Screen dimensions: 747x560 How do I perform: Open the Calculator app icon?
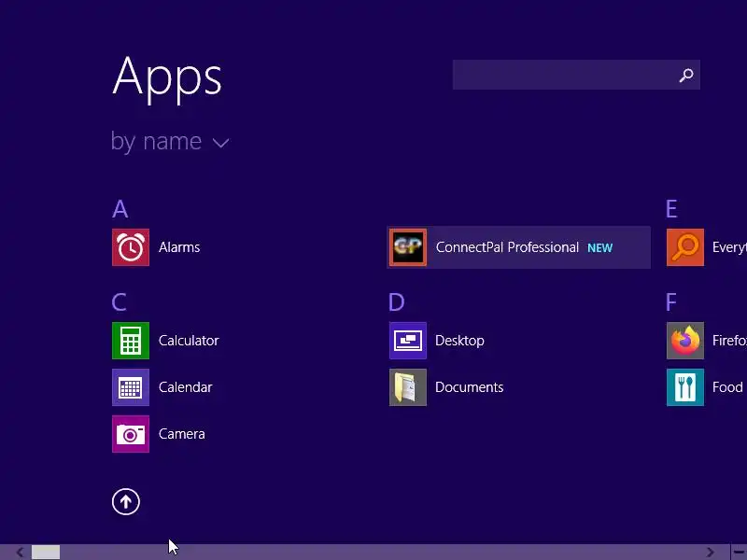click(131, 341)
